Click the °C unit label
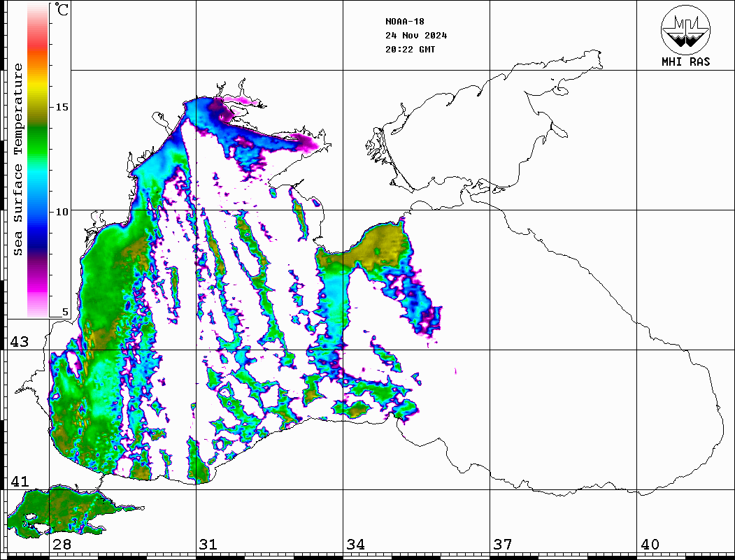Screen dimensions: 735x560 (x=62, y=9)
